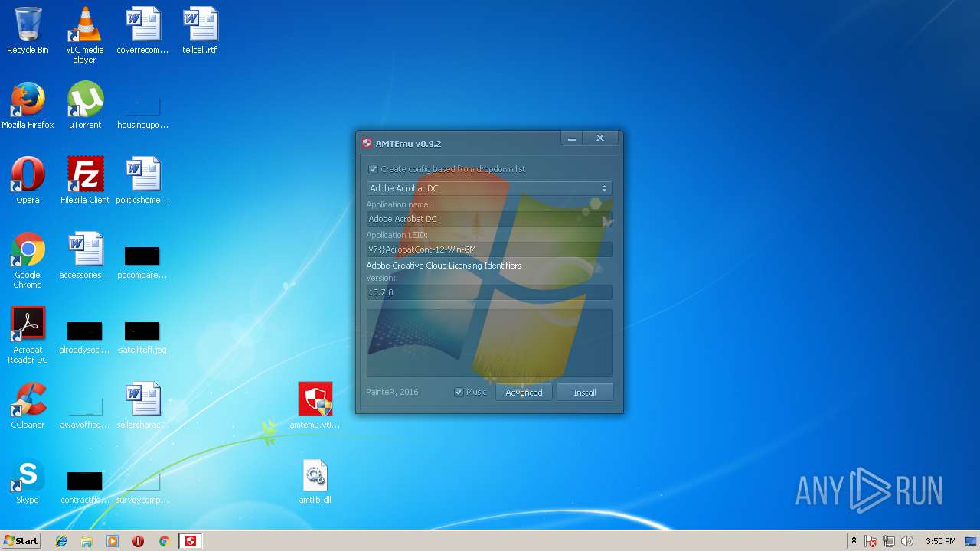Expand the Adobe Acrobat DC dropdown
Screen dimensions: 980x551
point(488,188)
